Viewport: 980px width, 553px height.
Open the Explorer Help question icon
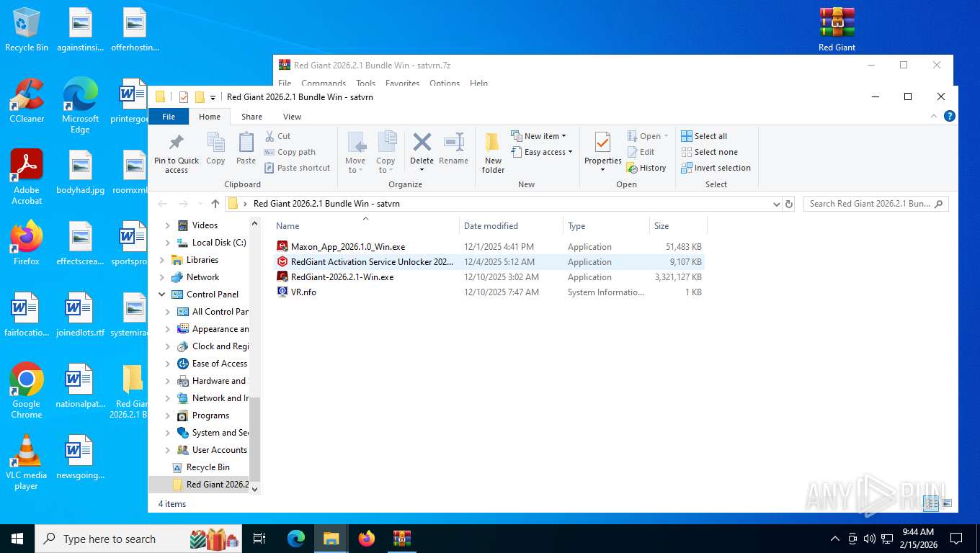[950, 116]
